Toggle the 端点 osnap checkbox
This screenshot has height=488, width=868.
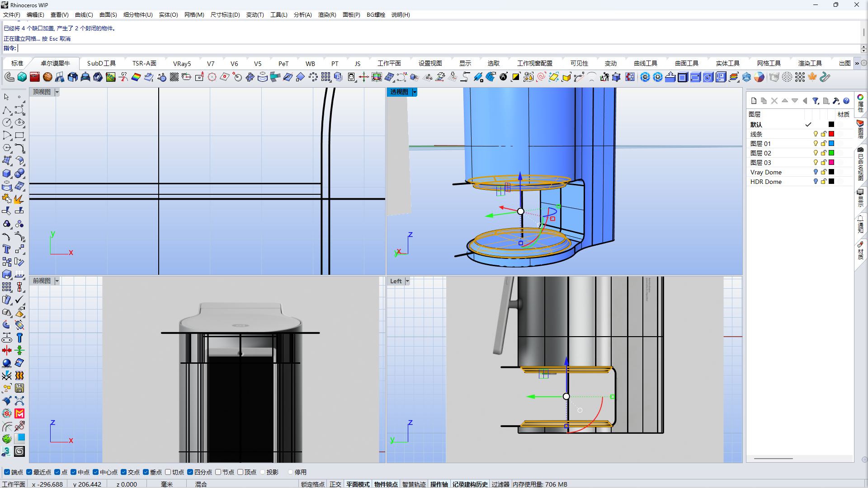(x=7, y=472)
